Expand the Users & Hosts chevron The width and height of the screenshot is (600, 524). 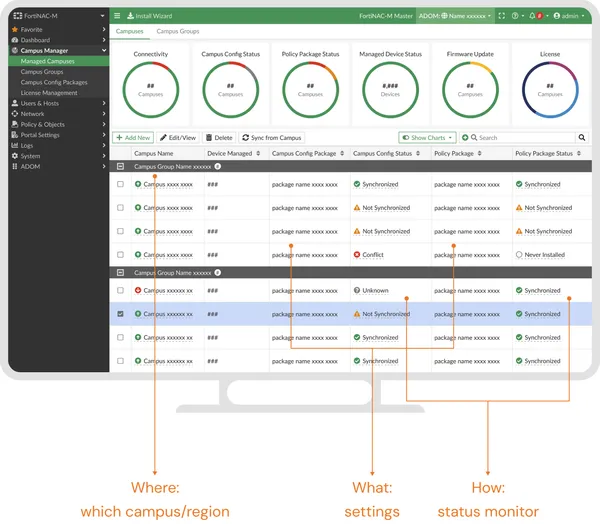(104, 103)
